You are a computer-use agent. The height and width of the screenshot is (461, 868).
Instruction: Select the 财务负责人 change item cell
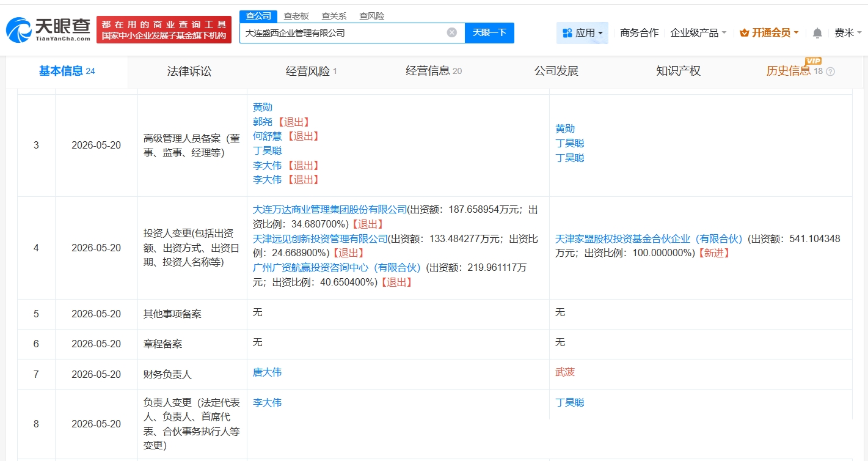pyautogui.click(x=192, y=374)
